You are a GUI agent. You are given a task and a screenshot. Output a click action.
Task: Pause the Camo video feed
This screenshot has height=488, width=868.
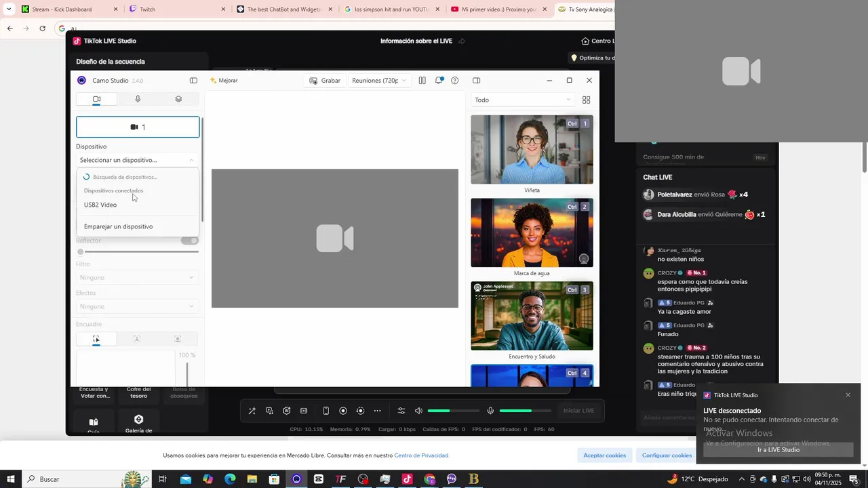coord(422,81)
